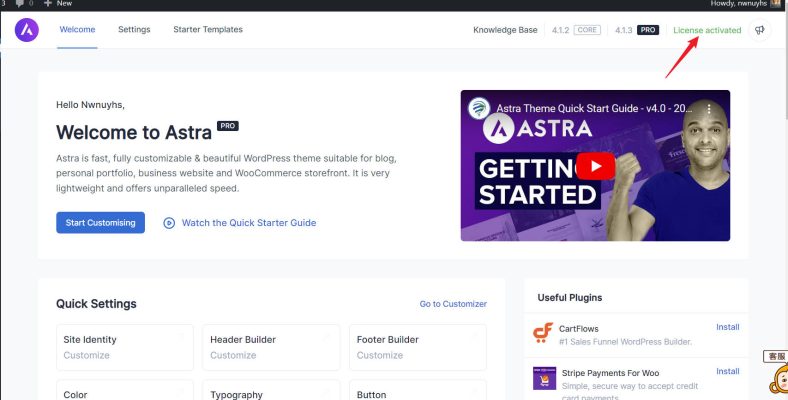Click the Useful Plugins heading

[570, 297]
